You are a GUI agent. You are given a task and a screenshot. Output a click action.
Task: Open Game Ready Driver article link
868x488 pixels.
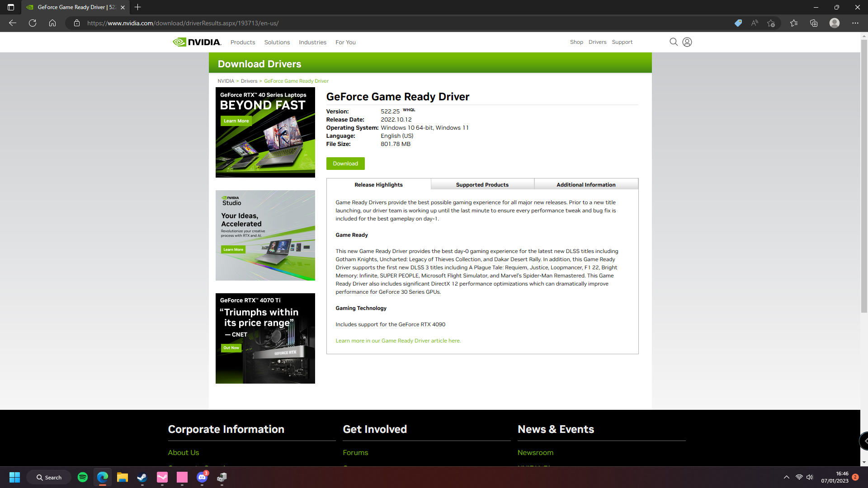click(398, 341)
